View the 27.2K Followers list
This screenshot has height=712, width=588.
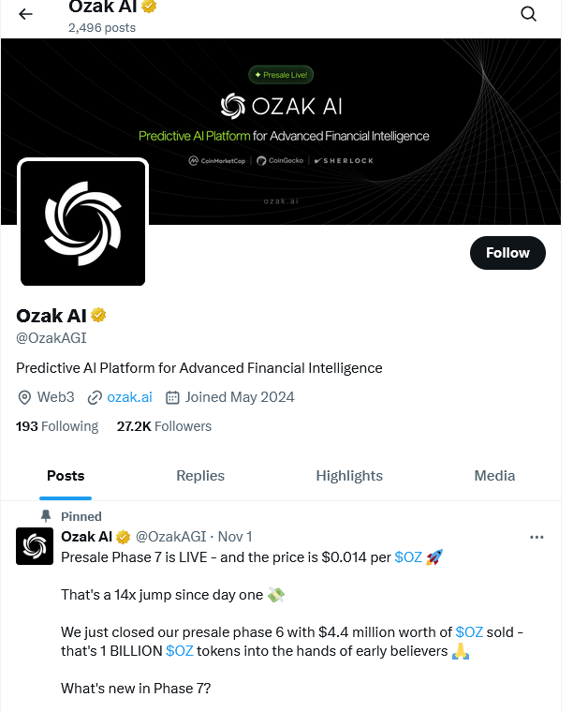click(164, 426)
